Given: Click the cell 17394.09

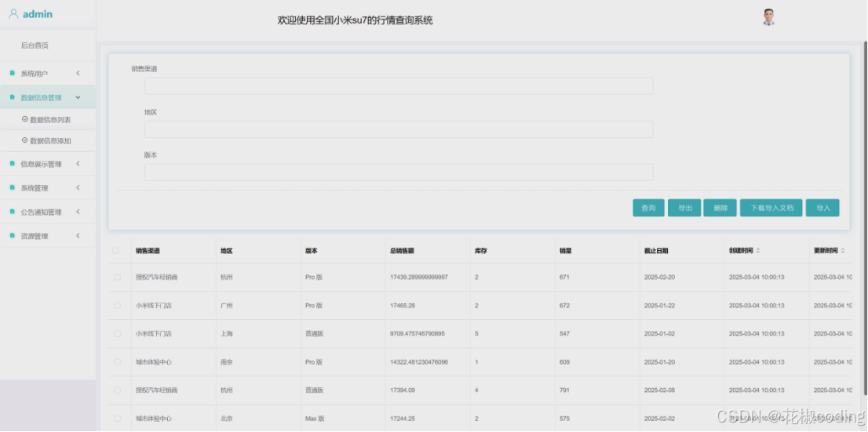Looking at the screenshot, I should [x=403, y=390].
